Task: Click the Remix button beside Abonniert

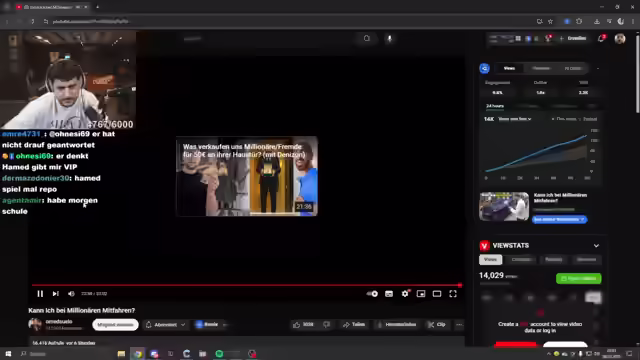Action: coord(207,324)
